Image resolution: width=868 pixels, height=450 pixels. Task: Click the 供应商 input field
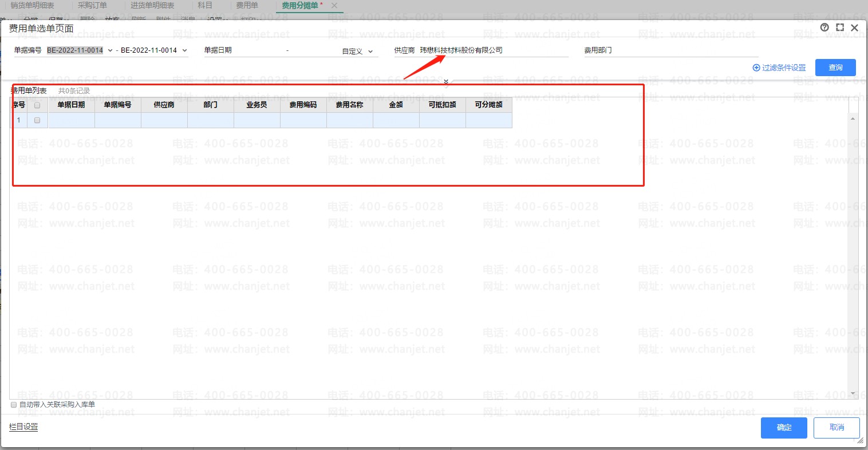[494, 50]
